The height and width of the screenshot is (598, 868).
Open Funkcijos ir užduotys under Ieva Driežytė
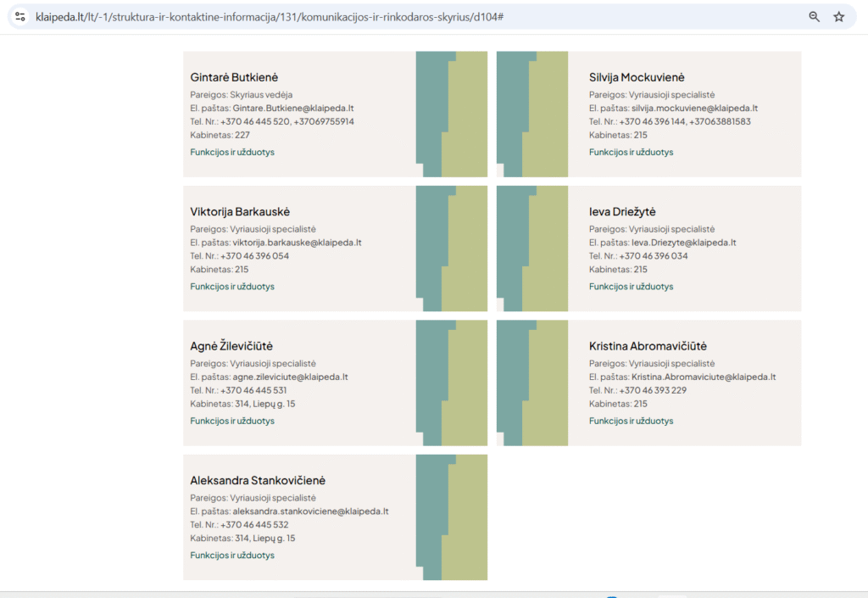(x=631, y=287)
